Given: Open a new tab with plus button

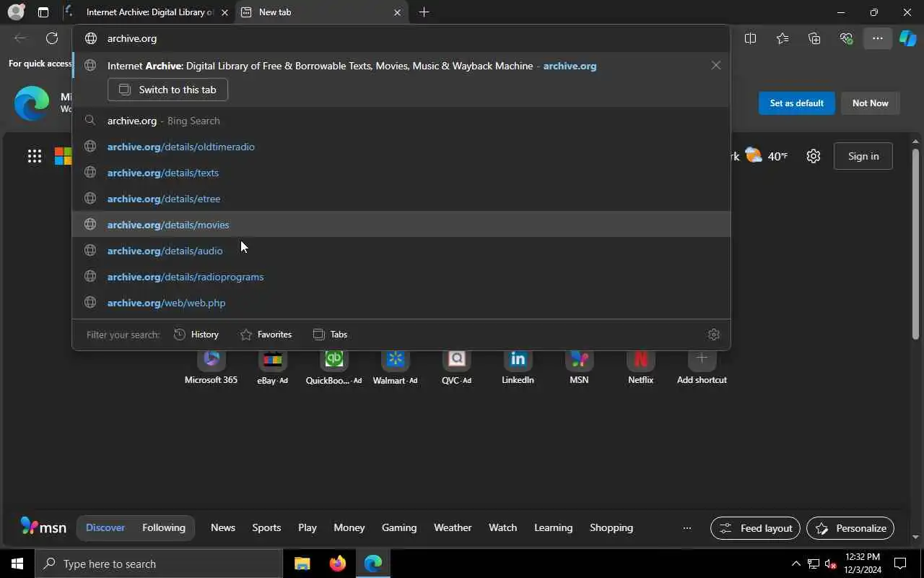Looking at the screenshot, I should [x=424, y=12].
